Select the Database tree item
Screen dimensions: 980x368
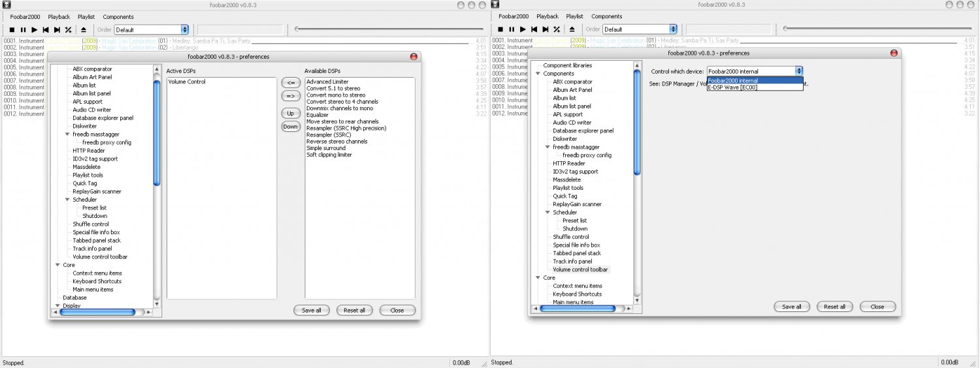pos(74,298)
